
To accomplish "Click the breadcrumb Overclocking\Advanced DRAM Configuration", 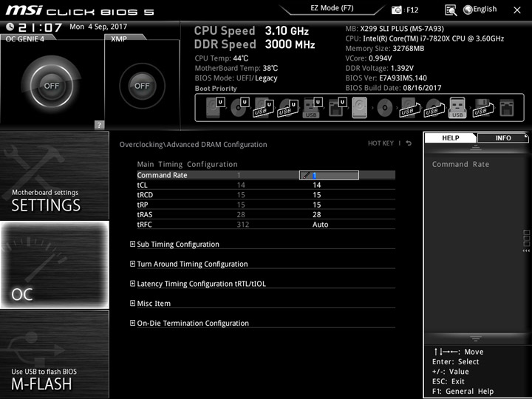I will (193, 145).
